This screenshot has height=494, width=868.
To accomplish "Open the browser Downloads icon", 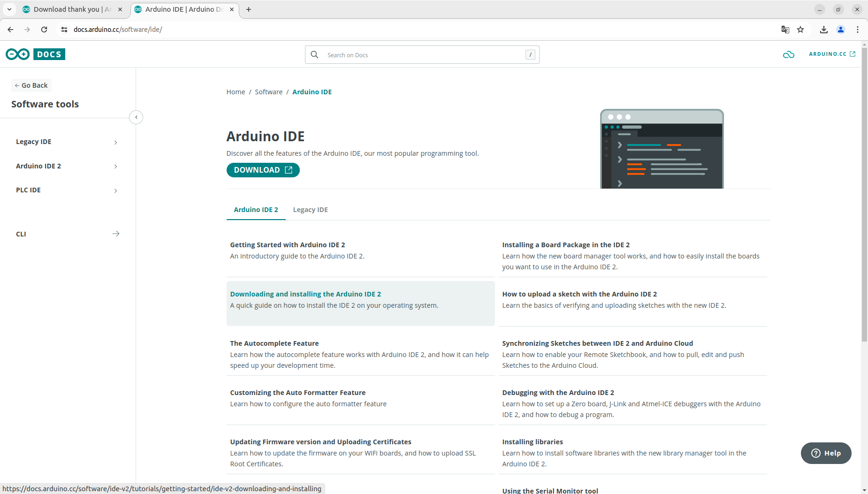I will 824,29.
